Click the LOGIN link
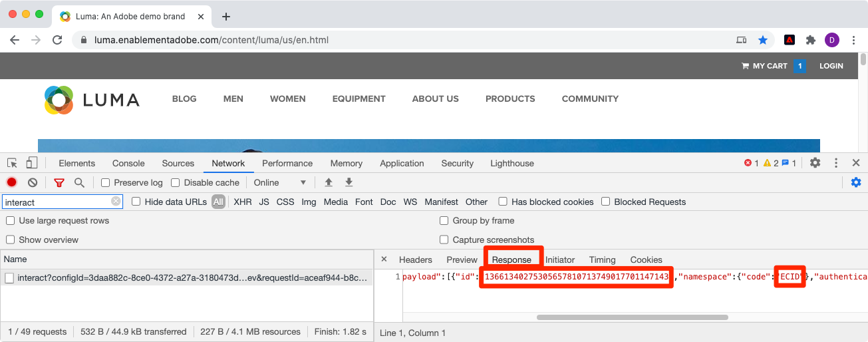This screenshot has height=342, width=868. click(831, 66)
